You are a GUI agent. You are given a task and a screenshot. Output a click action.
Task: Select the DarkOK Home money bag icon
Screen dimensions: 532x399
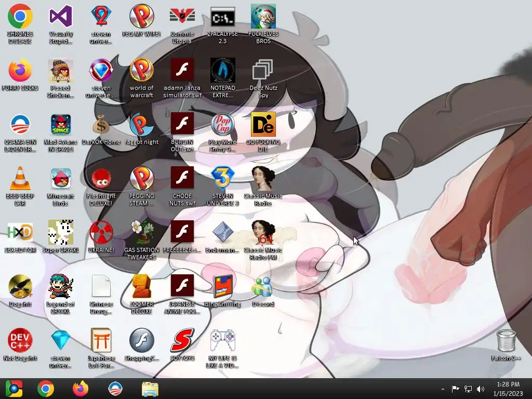pyautogui.click(x=101, y=124)
